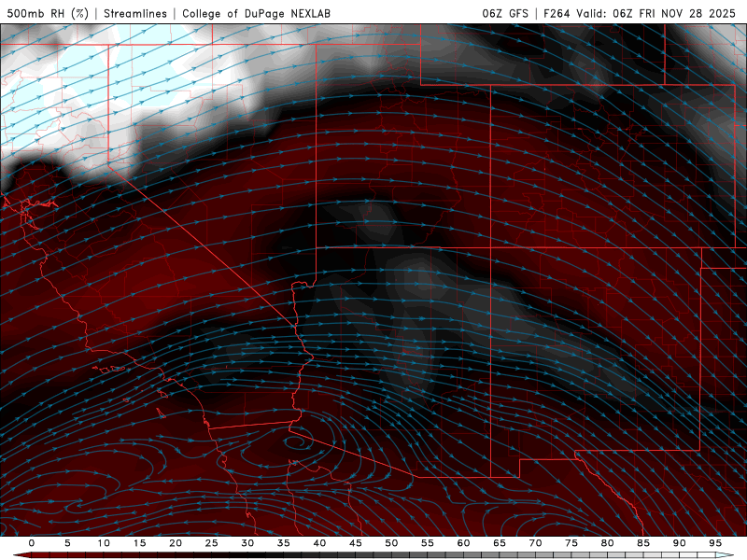Click the '5' colorbar scale label

[x=67, y=543]
